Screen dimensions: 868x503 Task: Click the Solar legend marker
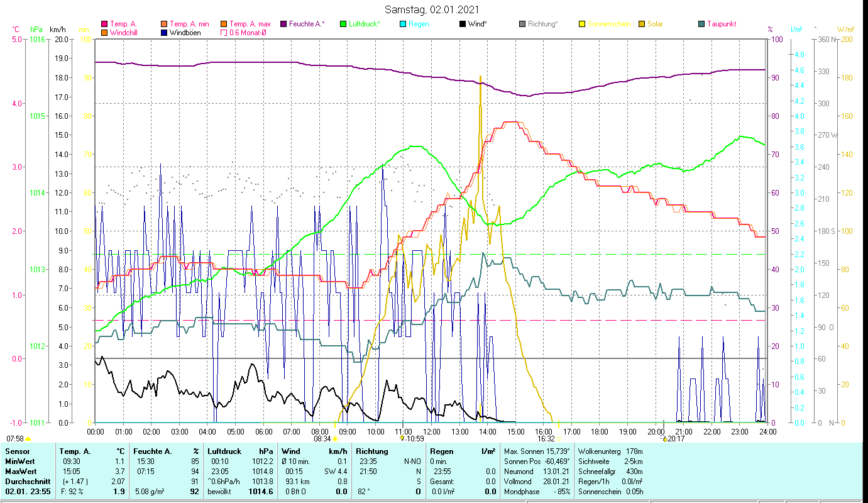click(x=642, y=24)
